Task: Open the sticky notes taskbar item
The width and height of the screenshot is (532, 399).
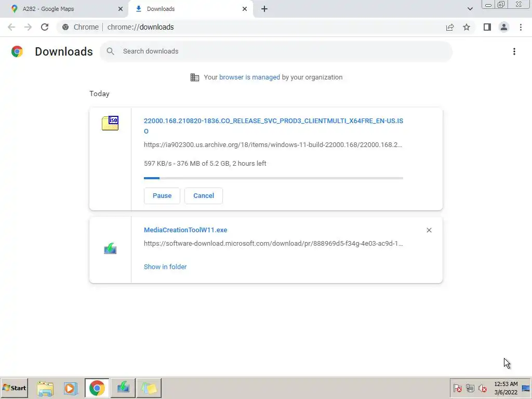Action: (x=149, y=388)
